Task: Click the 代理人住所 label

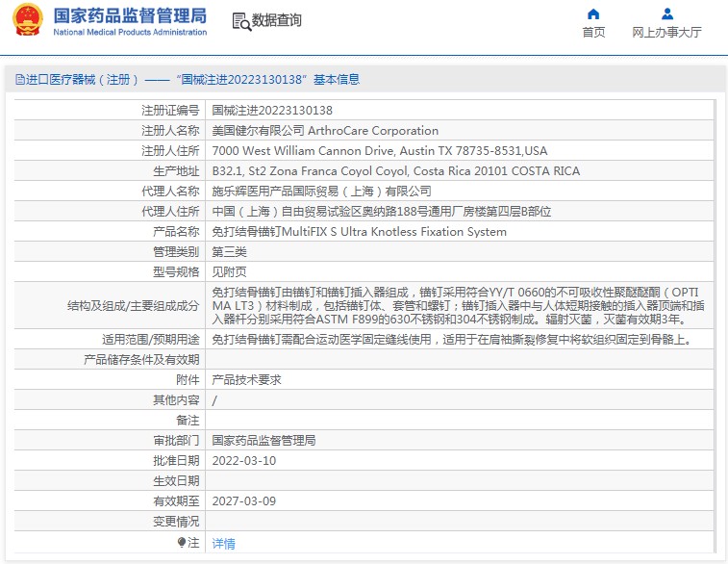Action: 170,212
